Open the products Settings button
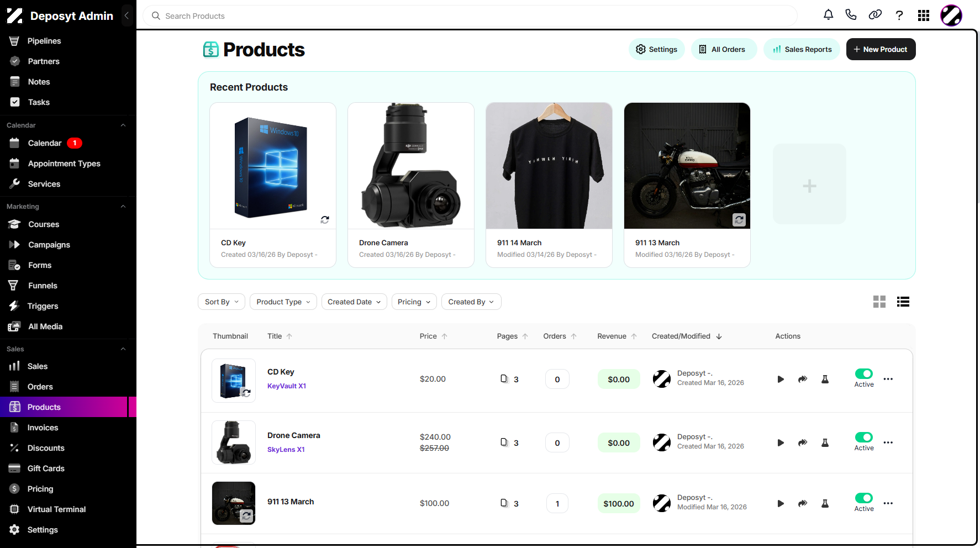This screenshot has height=548, width=980. (657, 49)
